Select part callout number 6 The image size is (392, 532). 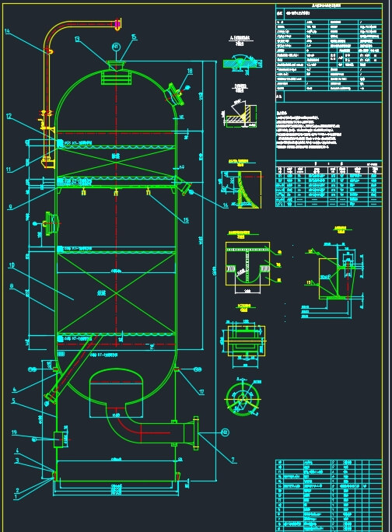14,390
